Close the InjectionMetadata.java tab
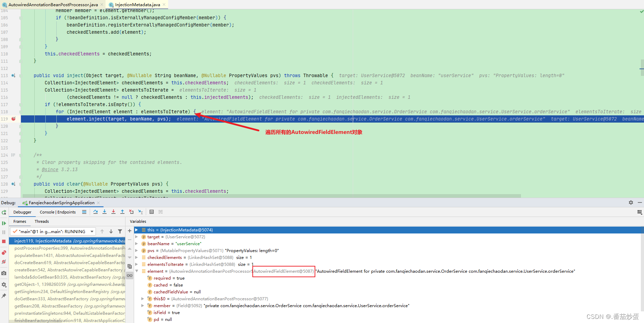The height and width of the screenshot is (323, 644). pyautogui.click(x=164, y=4)
